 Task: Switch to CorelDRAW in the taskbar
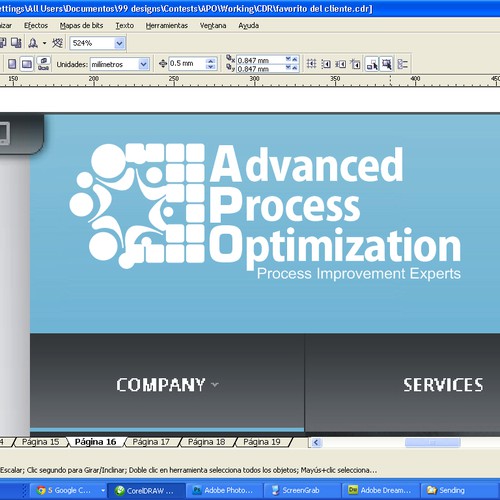[147, 490]
